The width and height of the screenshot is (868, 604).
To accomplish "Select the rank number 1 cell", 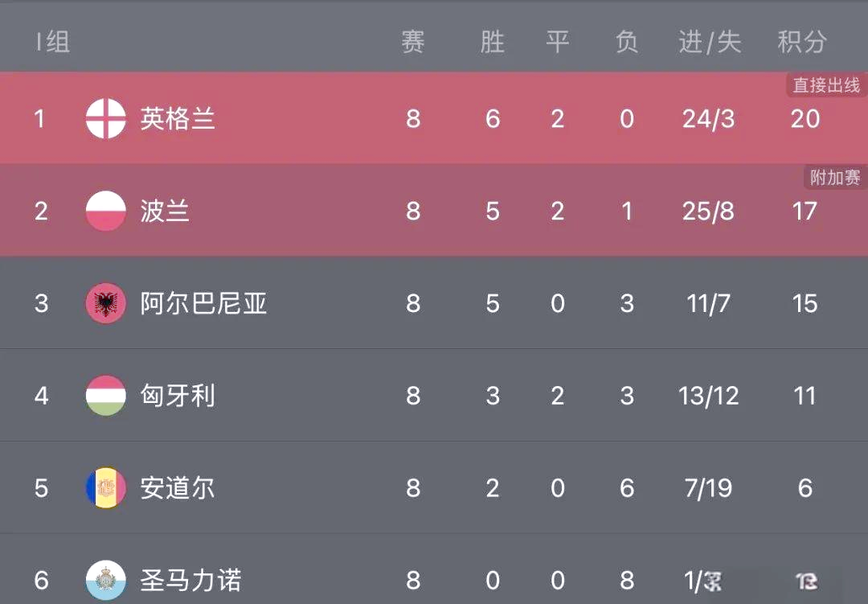I will point(41,117).
